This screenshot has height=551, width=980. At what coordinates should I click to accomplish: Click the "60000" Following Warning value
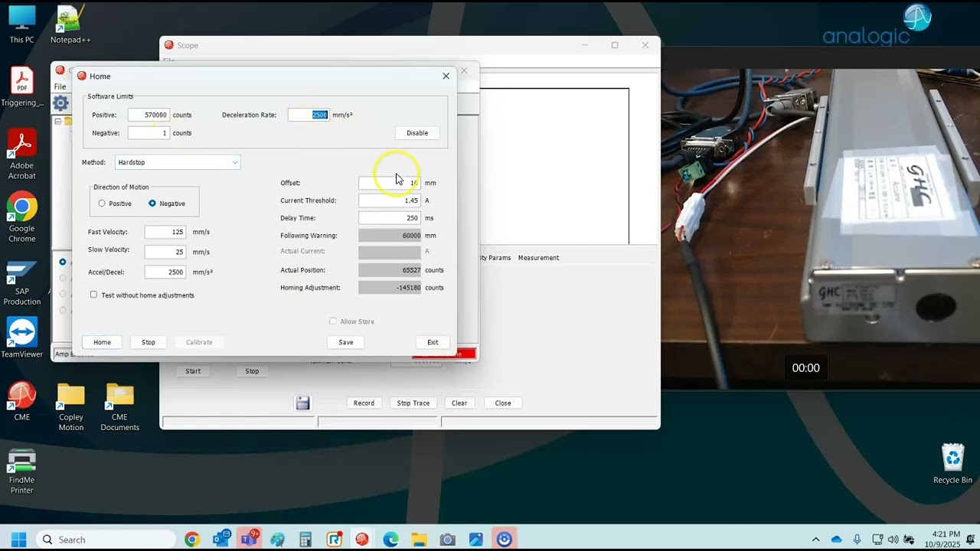pos(390,236)
